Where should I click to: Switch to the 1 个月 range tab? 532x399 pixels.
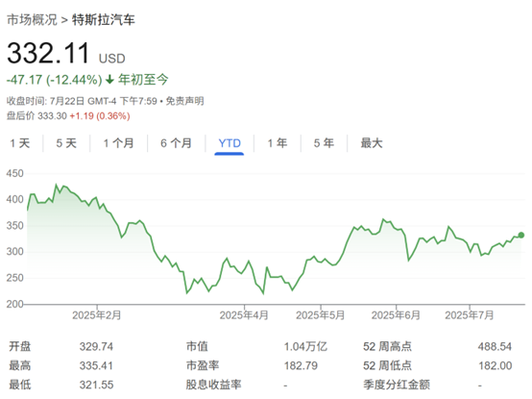pyautogui.click(x=118, y=143)
